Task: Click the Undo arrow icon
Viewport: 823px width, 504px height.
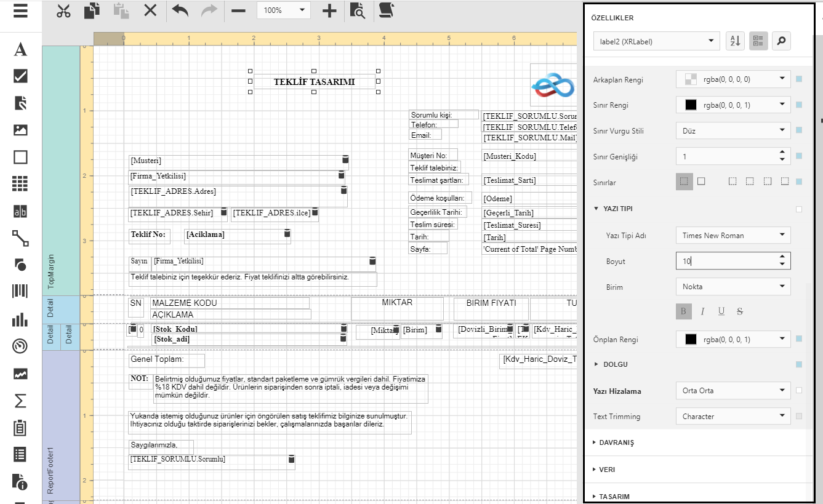Action: tap(180, 10)
